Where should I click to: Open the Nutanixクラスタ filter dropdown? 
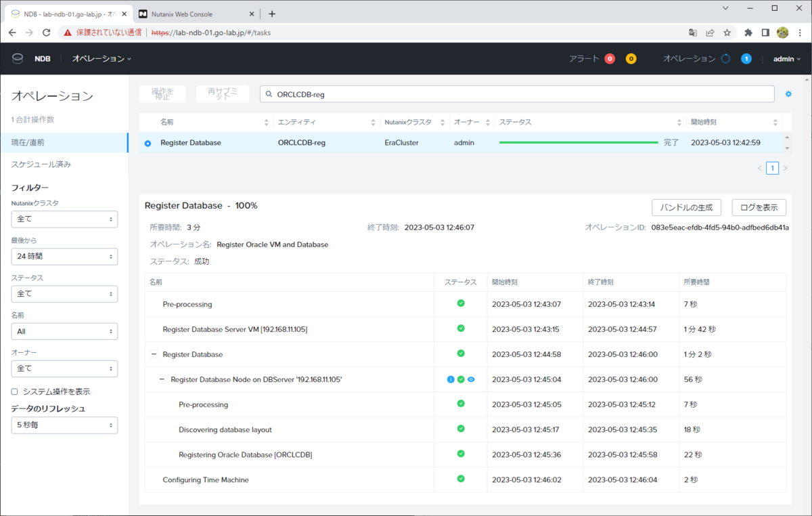(64, 219)
